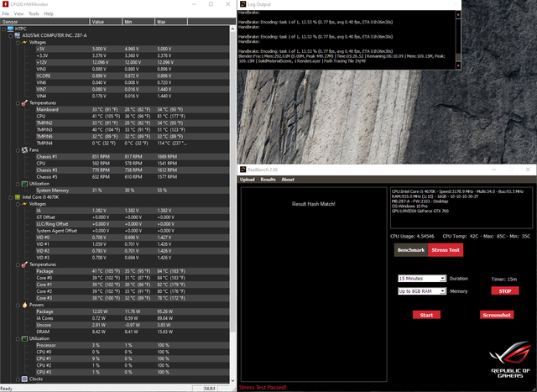Select the Package temperature row
Screen dimensions: 537x392
pyautogui.click(x=133, y=271)
